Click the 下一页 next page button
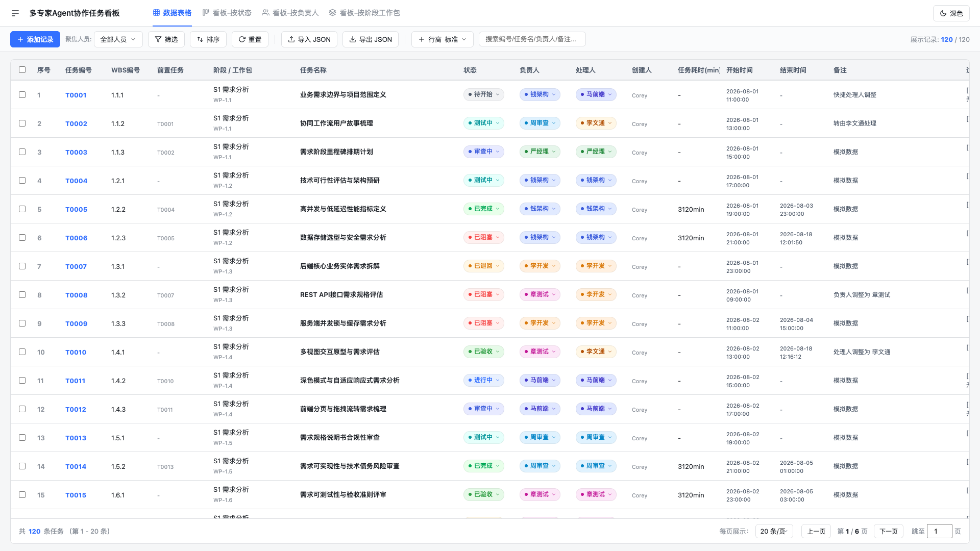 (x=889, y=531)
